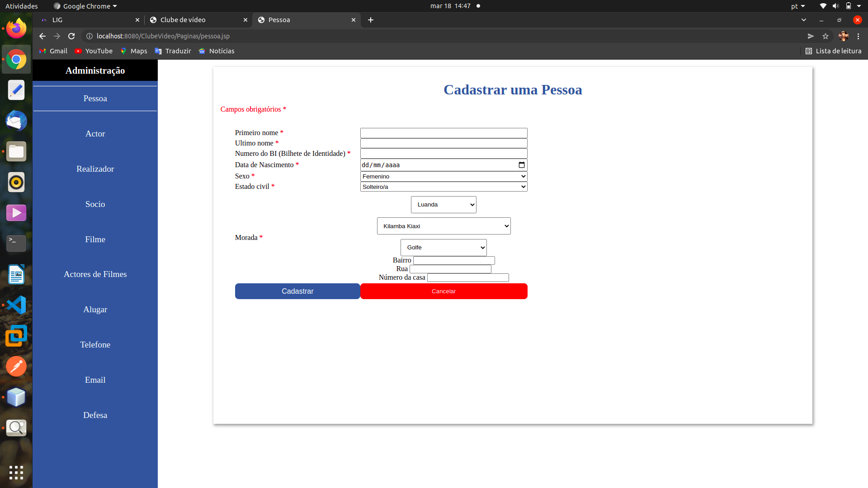Click the Telefone sidebar icon

(95, 344)
